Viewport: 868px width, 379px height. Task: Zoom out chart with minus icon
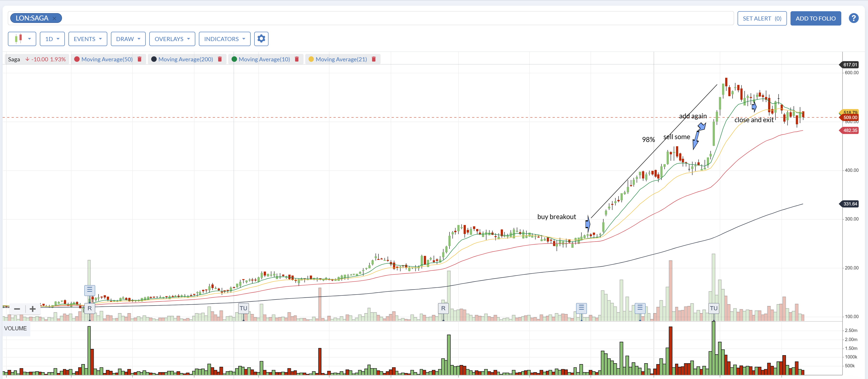(x=17, y=309)
